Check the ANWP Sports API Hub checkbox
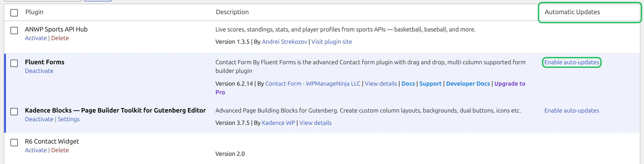644x164 pixels. point(14,31)
